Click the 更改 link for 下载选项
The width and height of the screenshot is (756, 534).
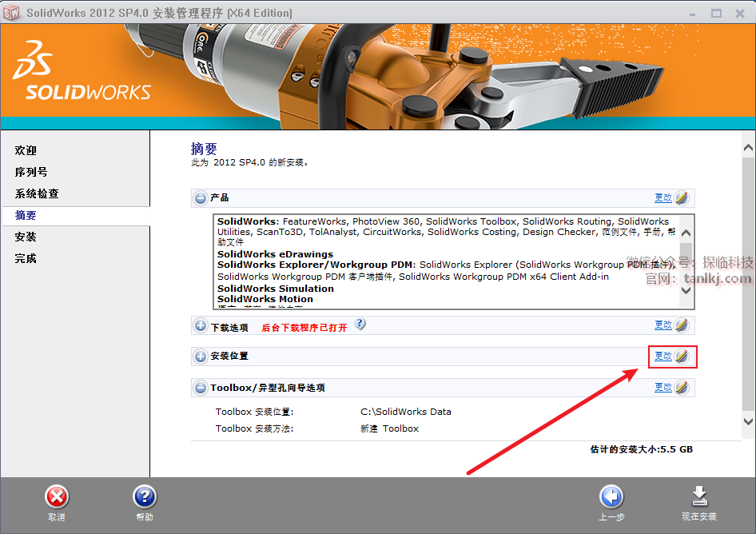tap(663, 325)
